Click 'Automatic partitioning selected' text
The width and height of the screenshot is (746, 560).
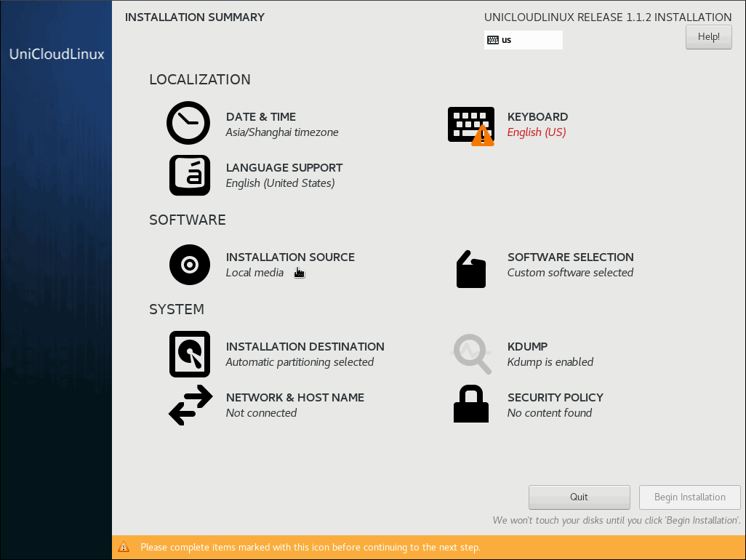click(300, 362)
